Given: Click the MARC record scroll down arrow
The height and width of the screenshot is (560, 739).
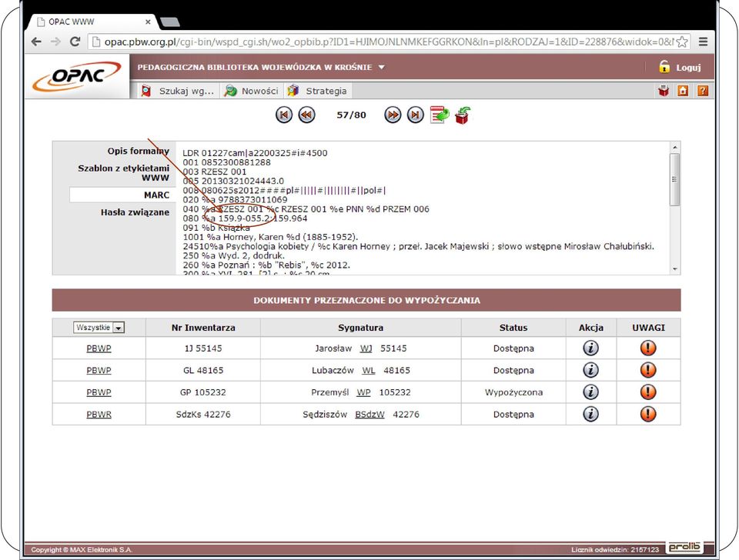Looking at the screenshot, I should (x=675, y=269).
